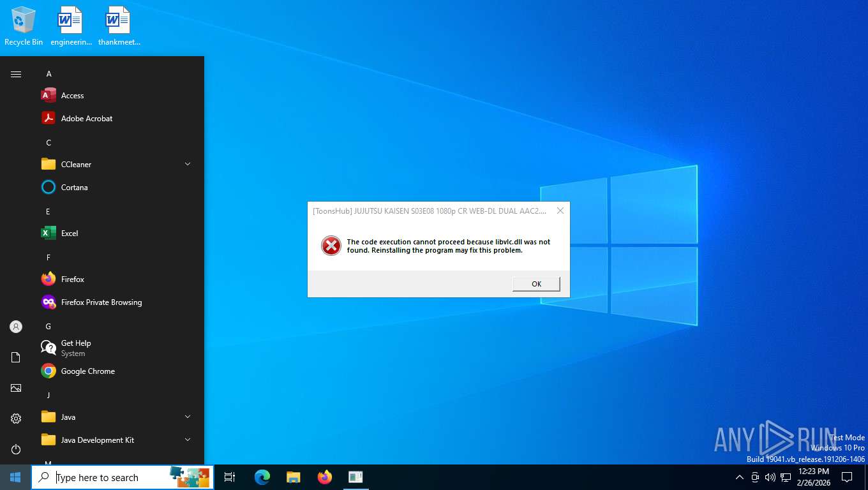This screenshot has height=490, width=868.
Task: Open the clock showing 12:23 PM
Action: pos(813,477)
